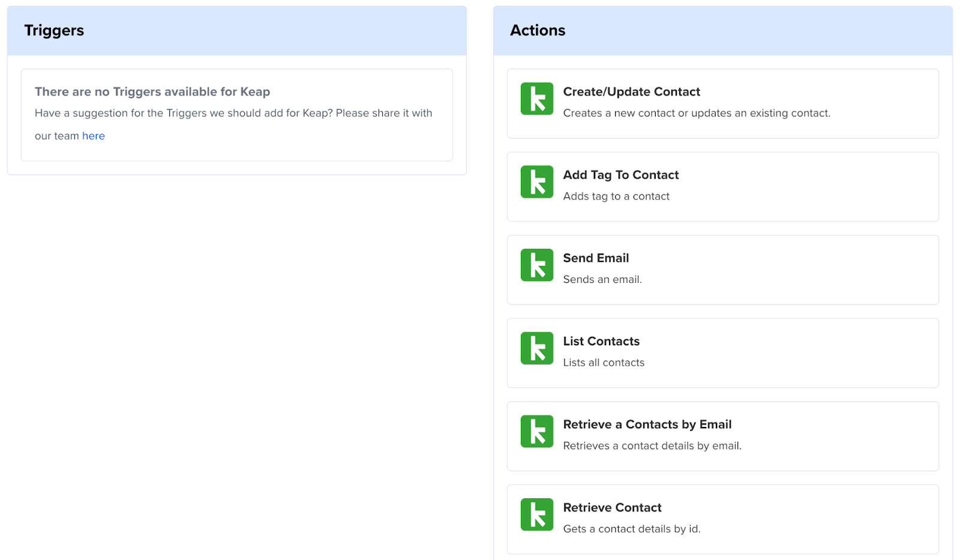The image size is (960, 560).
Task: Click 'Gets a contact details by id.' text
Action: click(x=631, y=529)
